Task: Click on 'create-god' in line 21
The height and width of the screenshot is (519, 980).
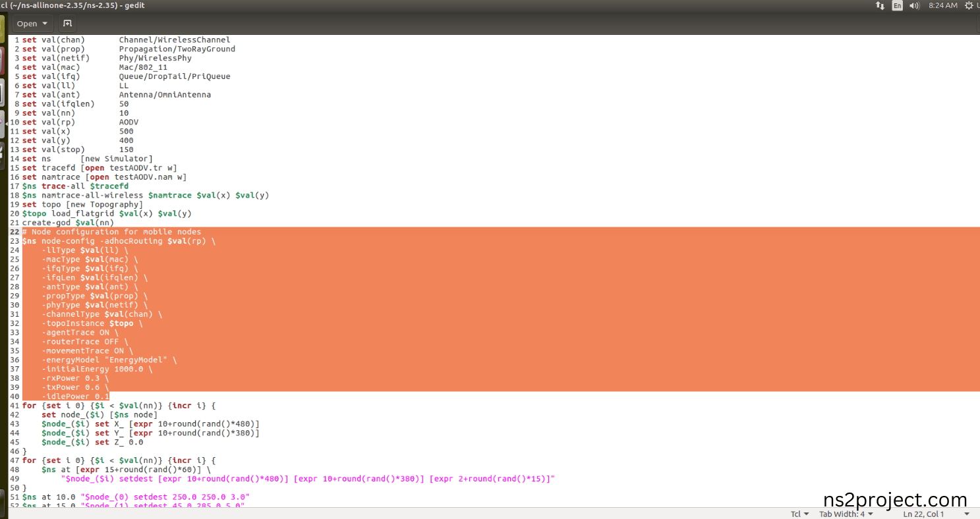Action: click(46, 223)
